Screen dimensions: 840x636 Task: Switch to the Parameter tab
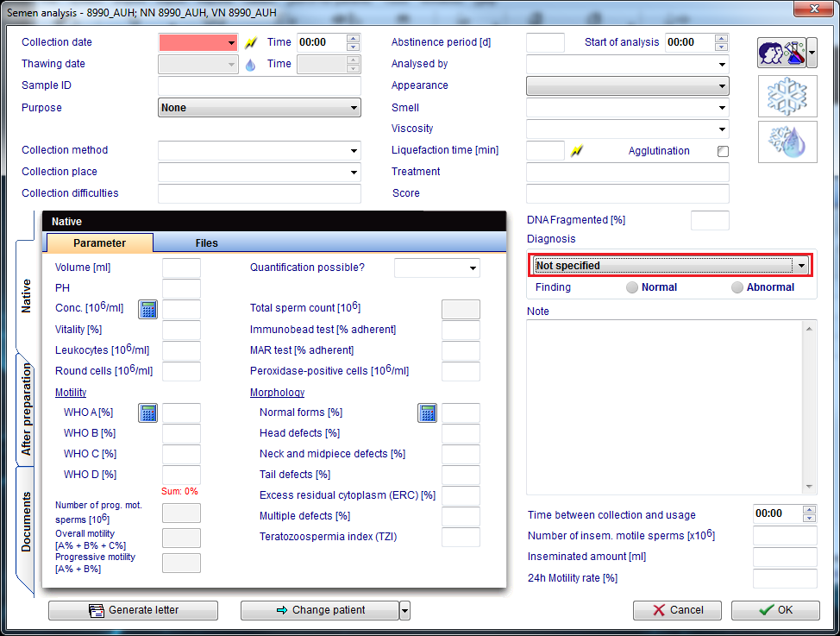pos(100,243)
